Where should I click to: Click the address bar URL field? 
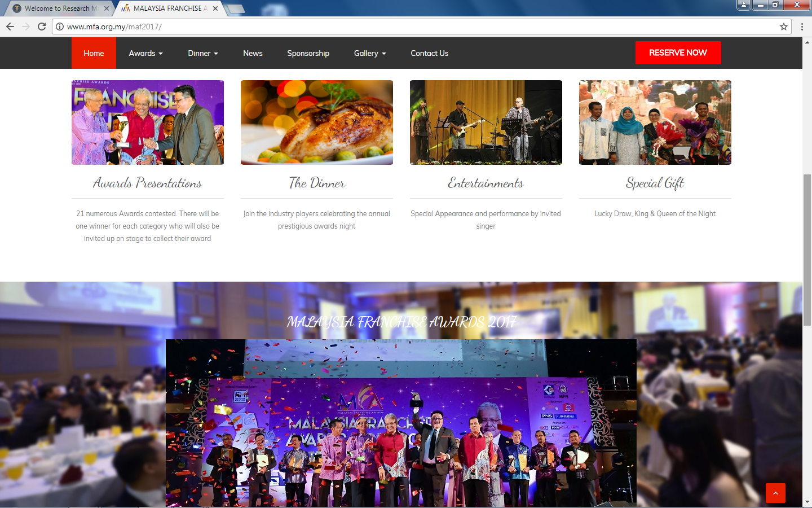tap(395, 27)
